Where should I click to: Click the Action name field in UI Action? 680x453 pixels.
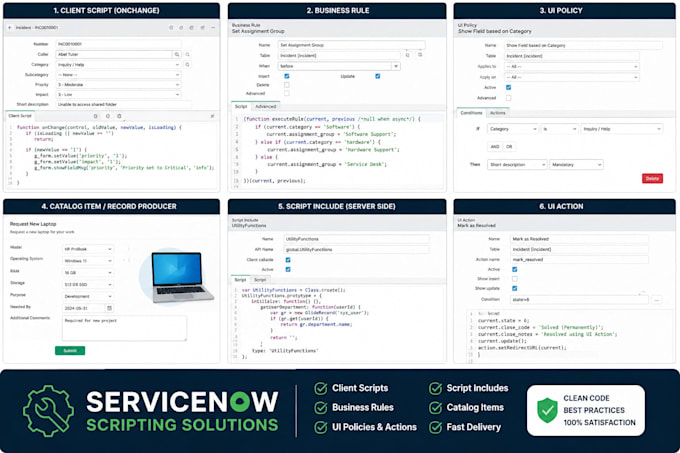point(579,260)
